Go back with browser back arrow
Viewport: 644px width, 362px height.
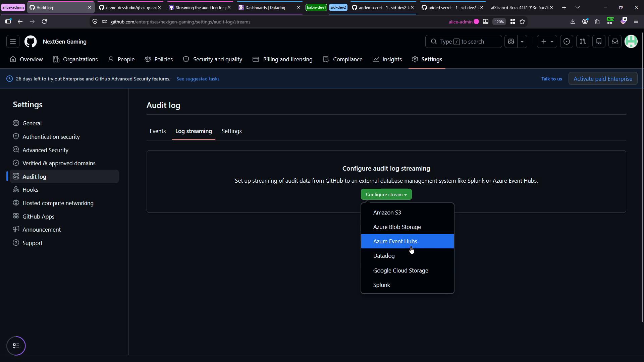point(20,21)
